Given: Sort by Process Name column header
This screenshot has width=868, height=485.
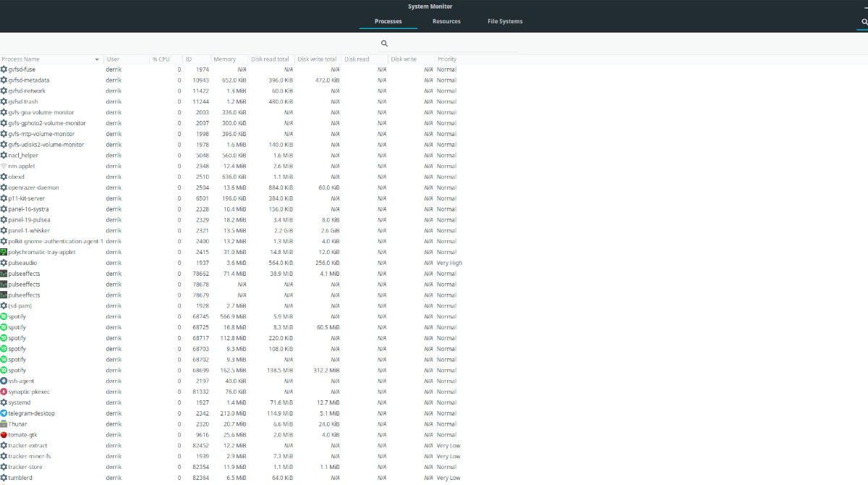Looking at the screenshot, I should [x=51, y=59].
